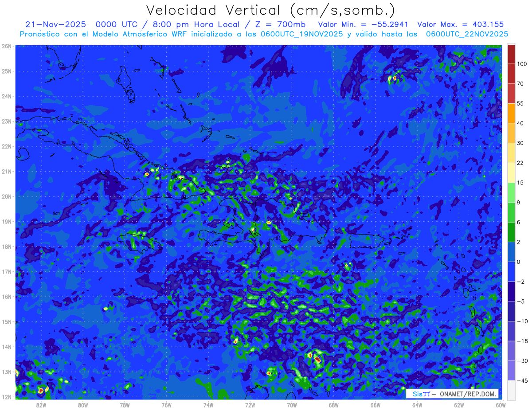
Task: Click the '100' colorbar label
Action: 522,64
